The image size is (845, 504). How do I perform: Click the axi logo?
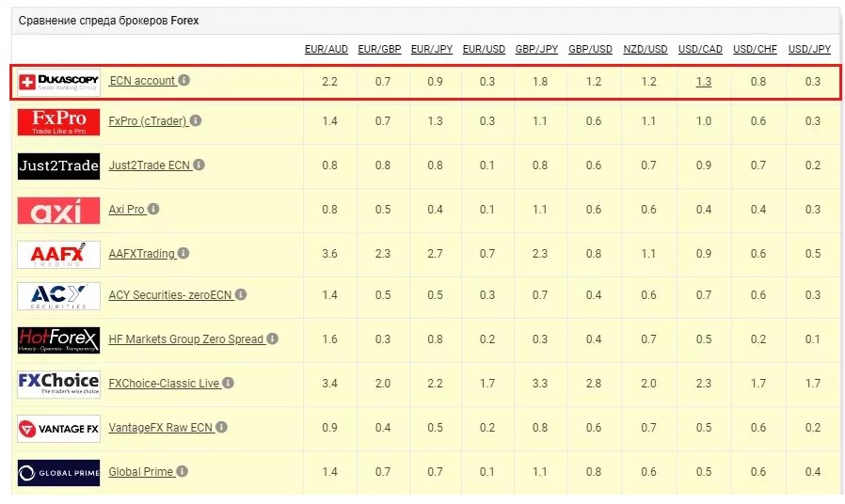(x=58, y=210)
